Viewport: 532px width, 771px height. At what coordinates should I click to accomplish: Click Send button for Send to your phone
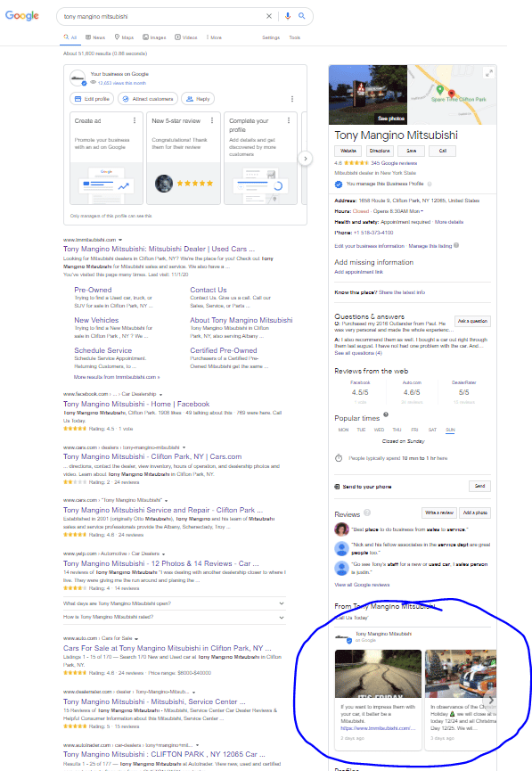pos(480,486)
